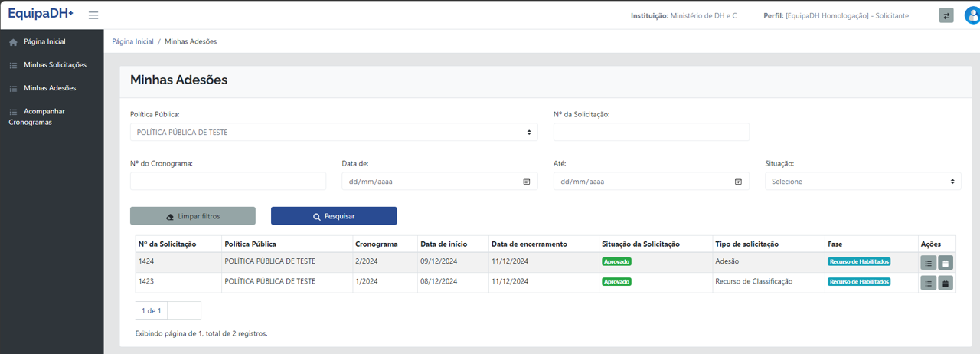The height and width of the screenshot is (354, 980).
Task: Click the EquipaDH+ logo
Action: click(41, 15)
